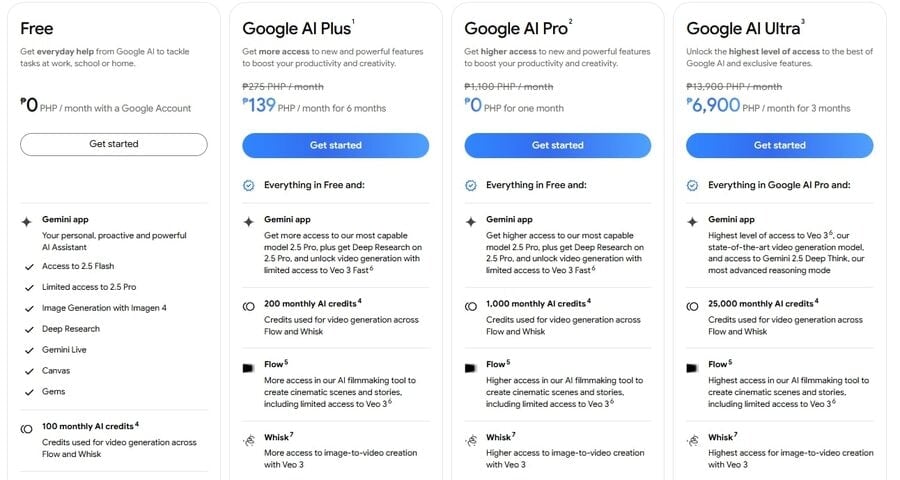The image size is (900, 480).
Task: Click the checkmark next to Deep Research
Action: point(27,329)
